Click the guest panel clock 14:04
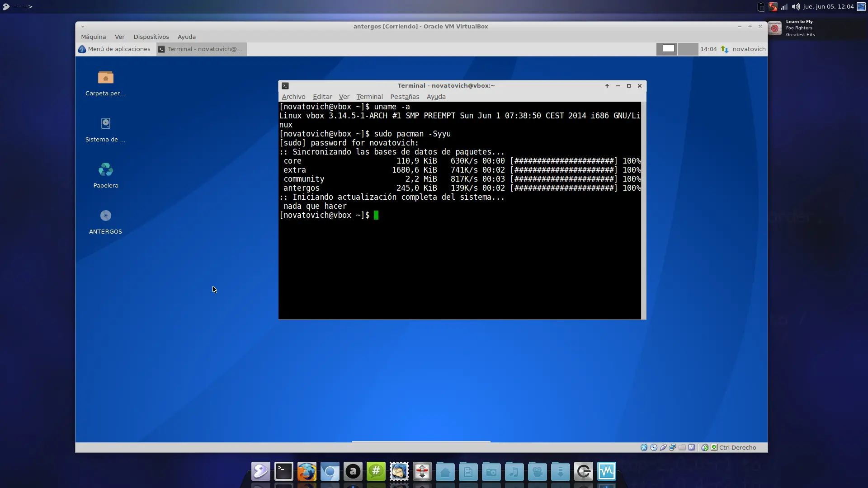 pyautogui.click(x=708, y=49)
